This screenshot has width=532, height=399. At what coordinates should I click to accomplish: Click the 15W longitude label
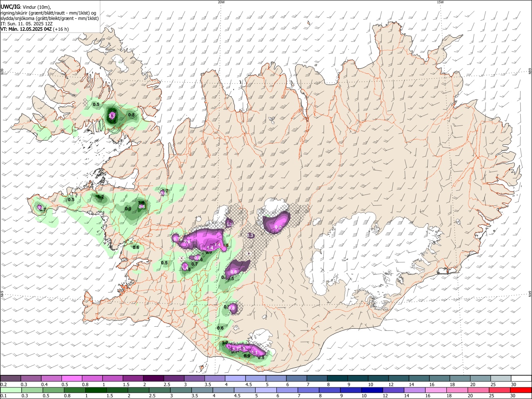click(440, 2)
